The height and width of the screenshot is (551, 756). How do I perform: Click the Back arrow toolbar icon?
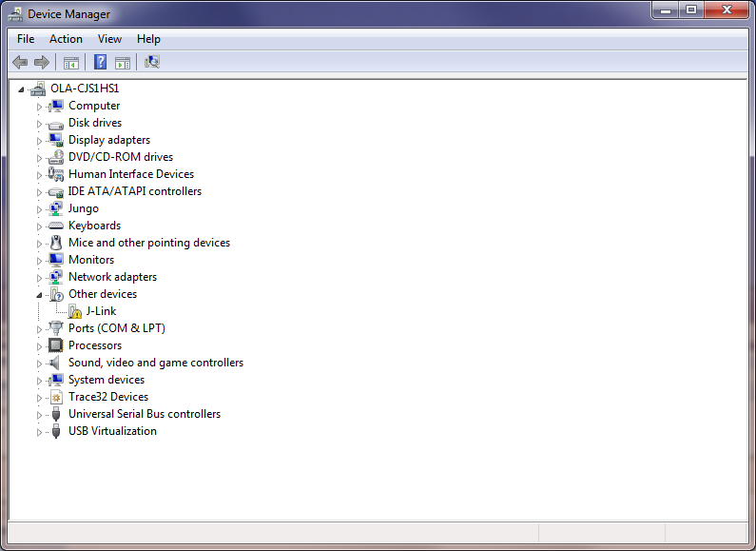pyautogui.click(x=20, y=62)
